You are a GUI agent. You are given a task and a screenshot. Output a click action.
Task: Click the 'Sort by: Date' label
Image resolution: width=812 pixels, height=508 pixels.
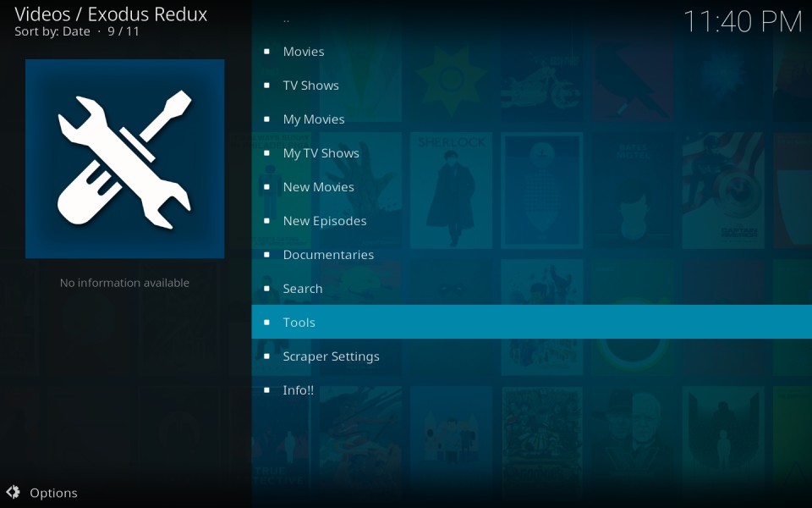[x=52, y=31]
